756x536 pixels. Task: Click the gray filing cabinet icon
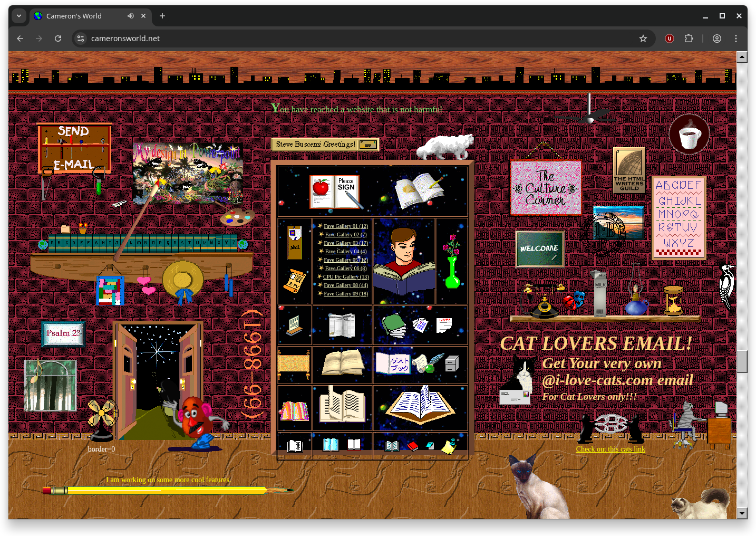point(452,363)
